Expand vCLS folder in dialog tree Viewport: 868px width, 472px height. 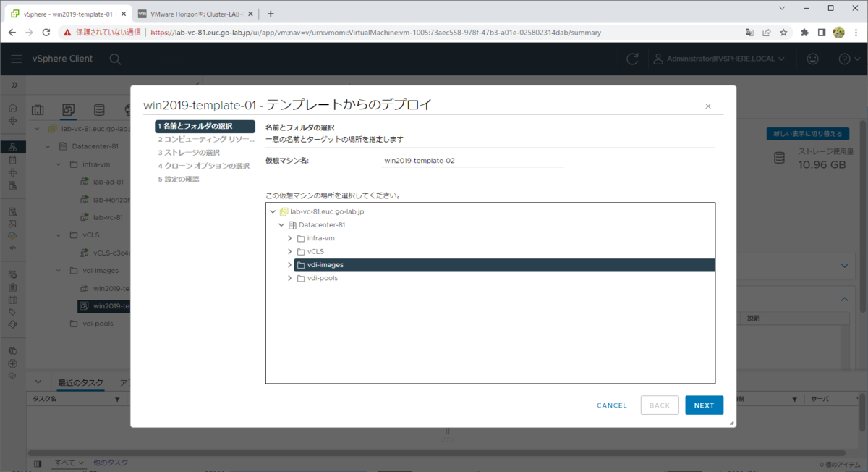290,251
